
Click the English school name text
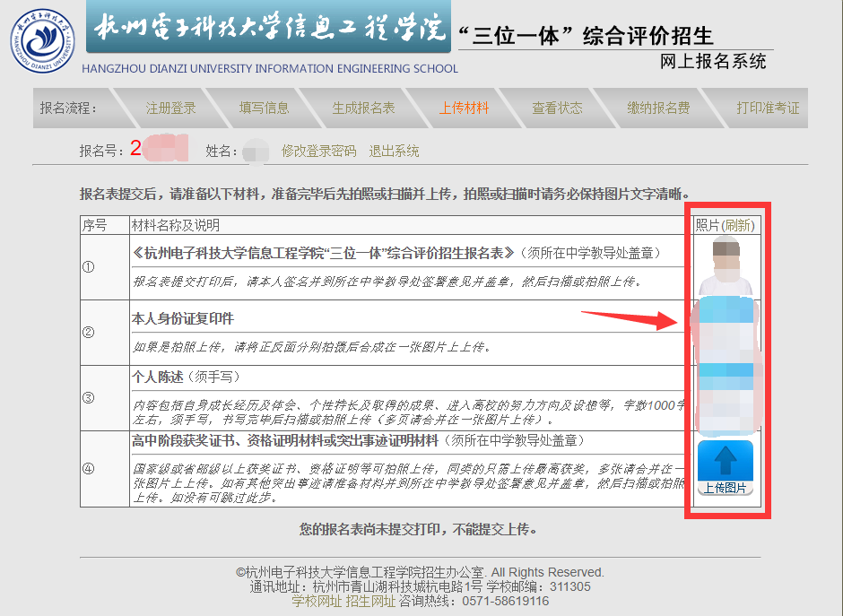pos(270,69)
